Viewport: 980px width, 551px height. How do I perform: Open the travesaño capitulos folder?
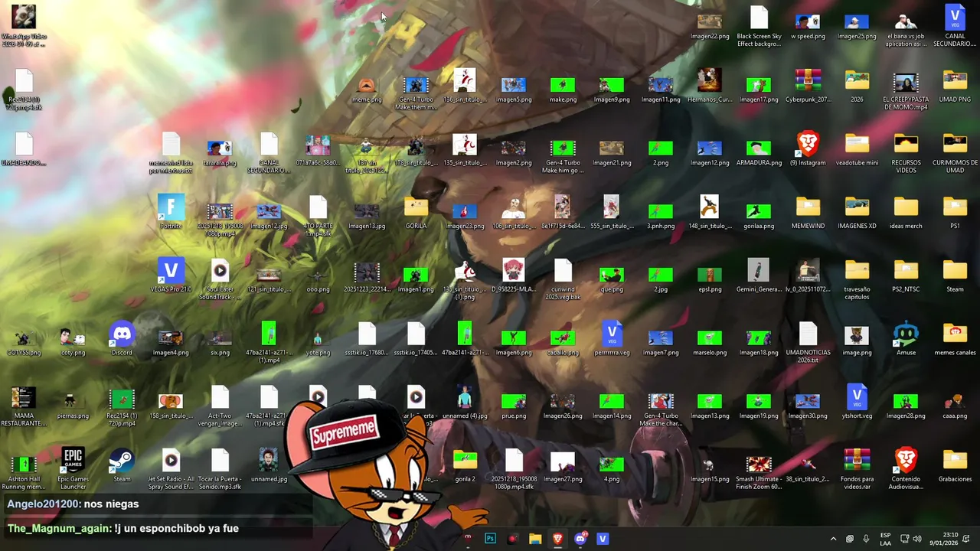click(x=857, y=279)
